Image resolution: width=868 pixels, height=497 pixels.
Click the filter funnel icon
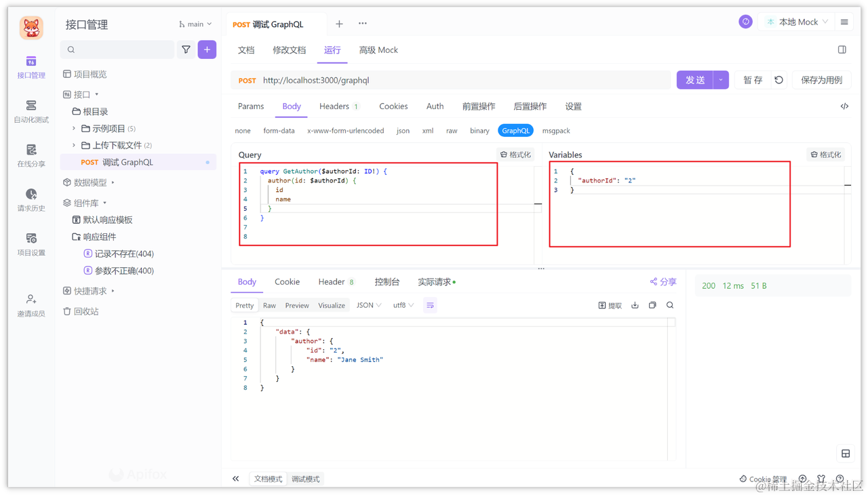(186, 49)
